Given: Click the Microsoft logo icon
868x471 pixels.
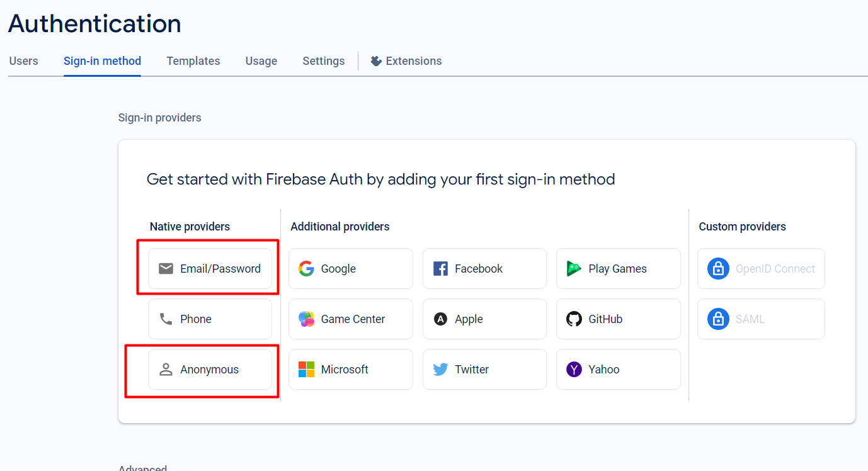Looking at the screenshot, I should point(306,370).
